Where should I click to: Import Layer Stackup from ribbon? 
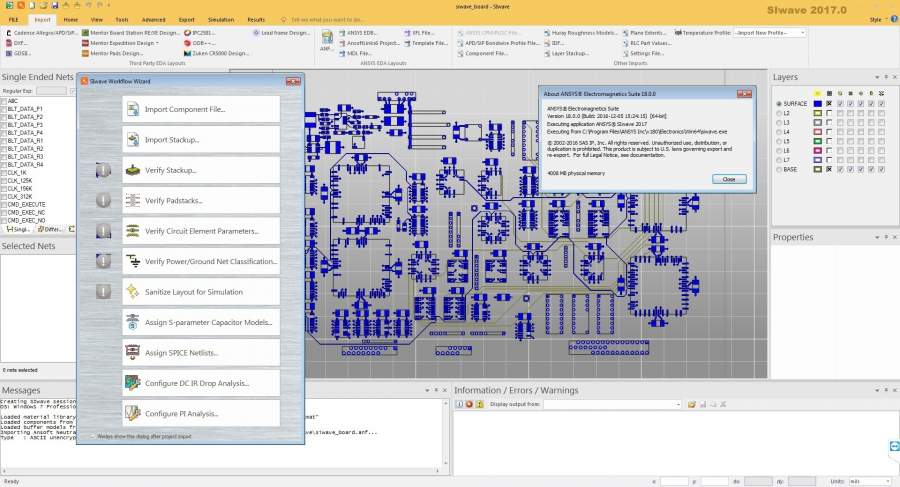coord(566,53)
